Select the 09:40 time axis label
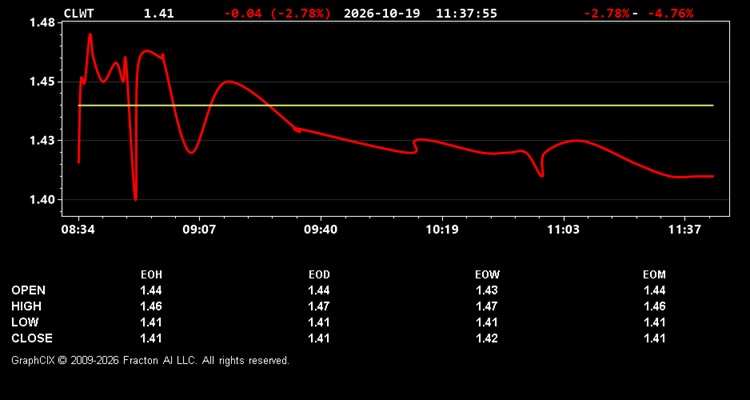This screenshot has height=400, width=750. [320, 230]
